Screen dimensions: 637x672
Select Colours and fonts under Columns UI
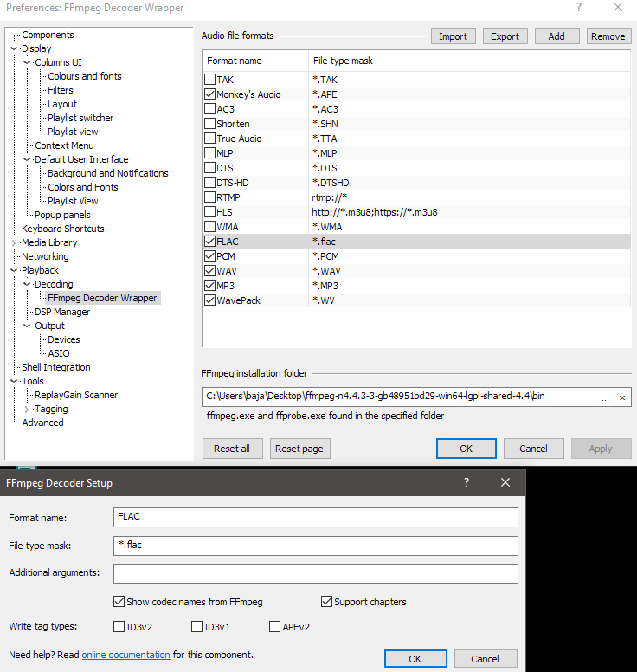(85, 76)
